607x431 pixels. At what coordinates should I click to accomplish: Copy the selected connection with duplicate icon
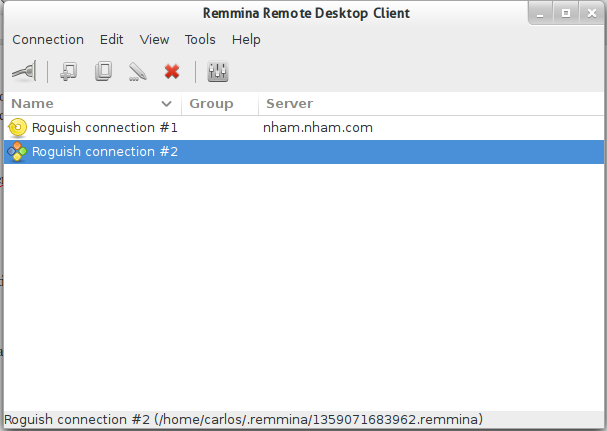[103, 71]
